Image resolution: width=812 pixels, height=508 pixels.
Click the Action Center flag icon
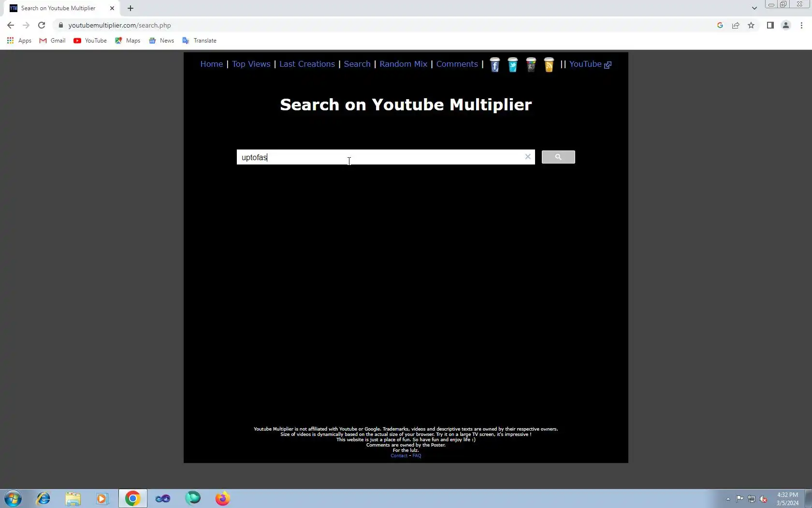[x=739, y=499]
